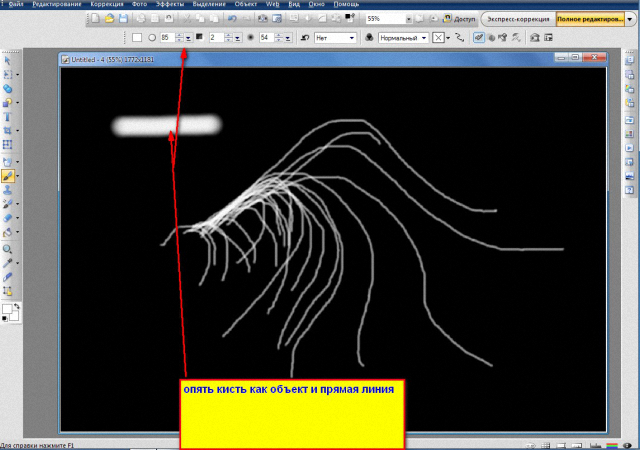Click the transparency field showing 2
The image size is (640, 450).
click(216, 38)
